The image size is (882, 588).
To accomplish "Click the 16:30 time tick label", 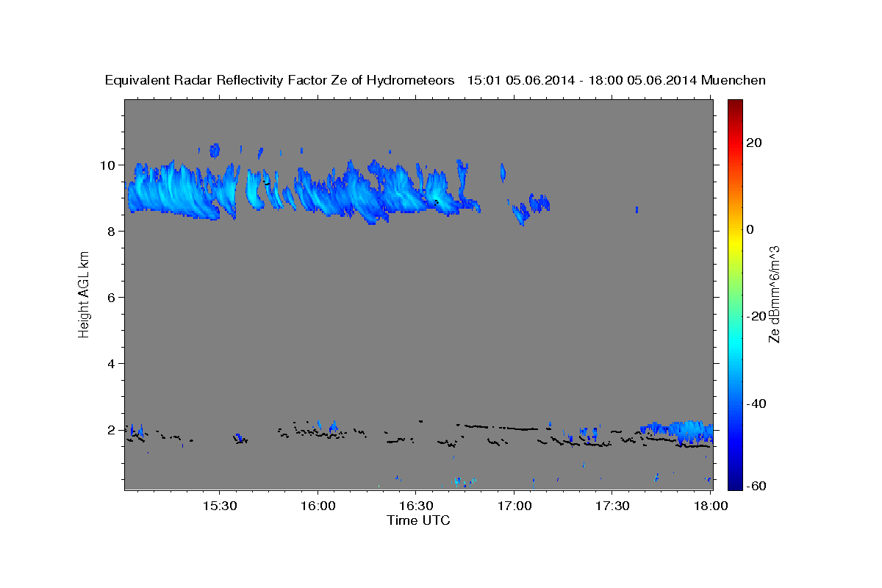I will [416, 506].
